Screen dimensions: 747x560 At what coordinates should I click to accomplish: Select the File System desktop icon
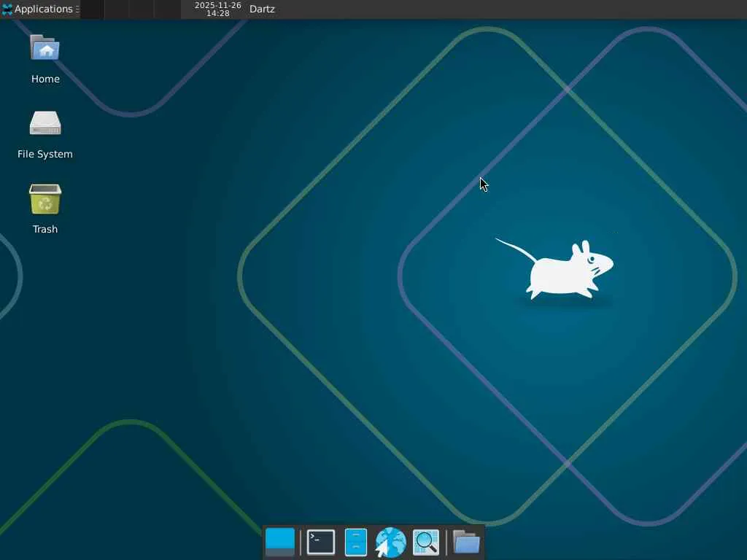point(45,135)
